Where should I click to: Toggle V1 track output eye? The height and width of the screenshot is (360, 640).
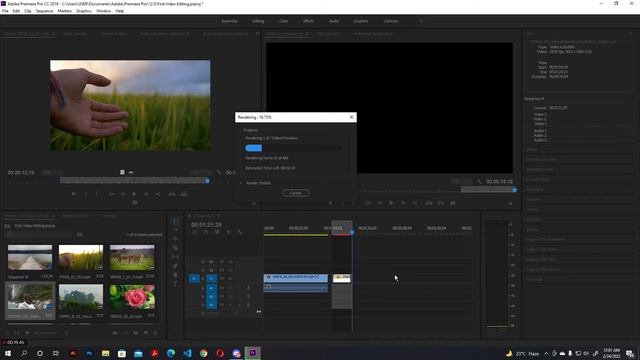click(x=231, y=278)
